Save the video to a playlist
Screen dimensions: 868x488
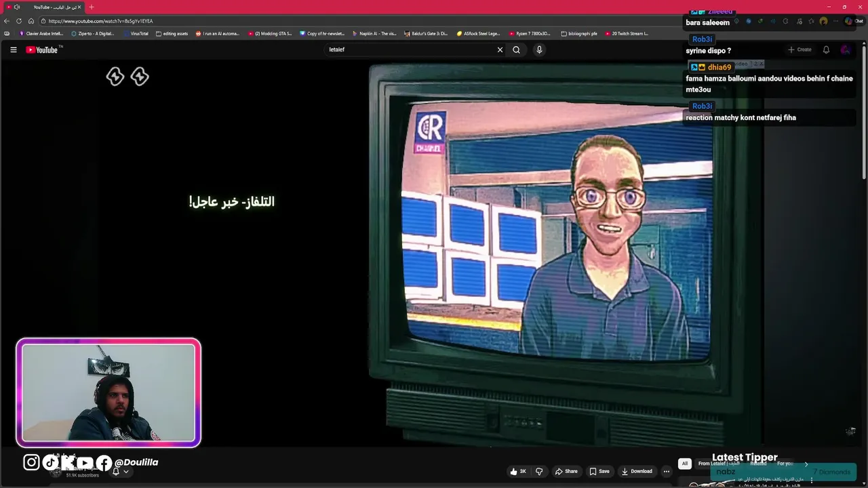[599, 471]
